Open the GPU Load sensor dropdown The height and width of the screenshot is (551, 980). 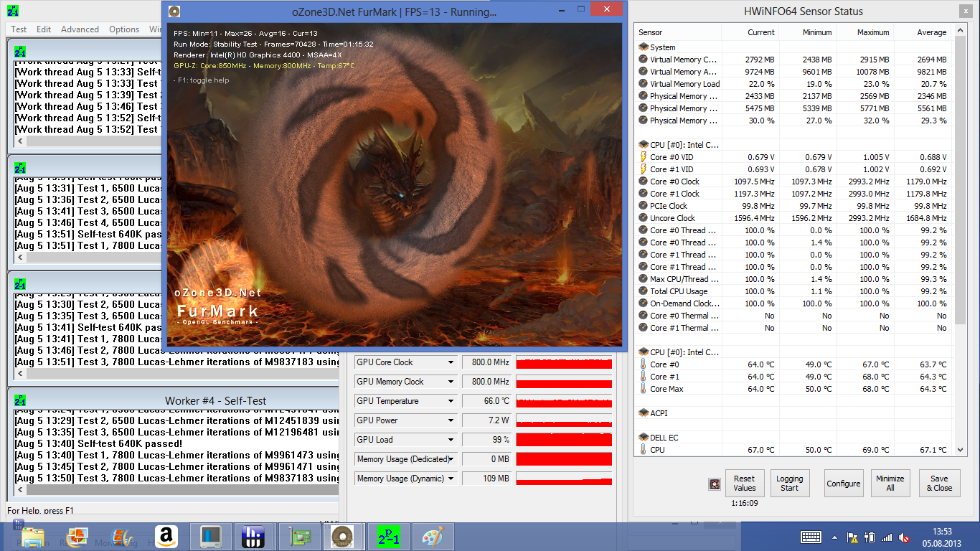tap(451, 440)
